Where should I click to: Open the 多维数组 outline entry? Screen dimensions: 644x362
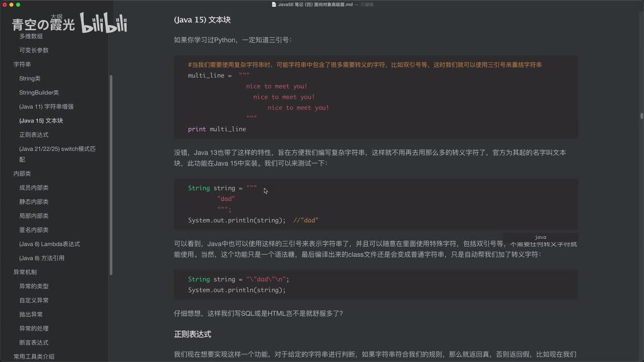[x=31, y=36]
